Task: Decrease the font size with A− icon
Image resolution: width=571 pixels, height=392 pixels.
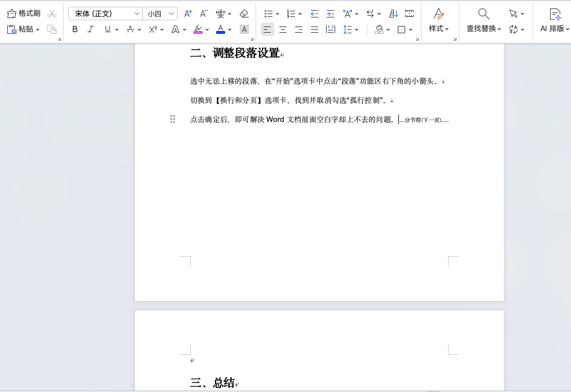Action: pyautogui.click(x=203, y=13)
